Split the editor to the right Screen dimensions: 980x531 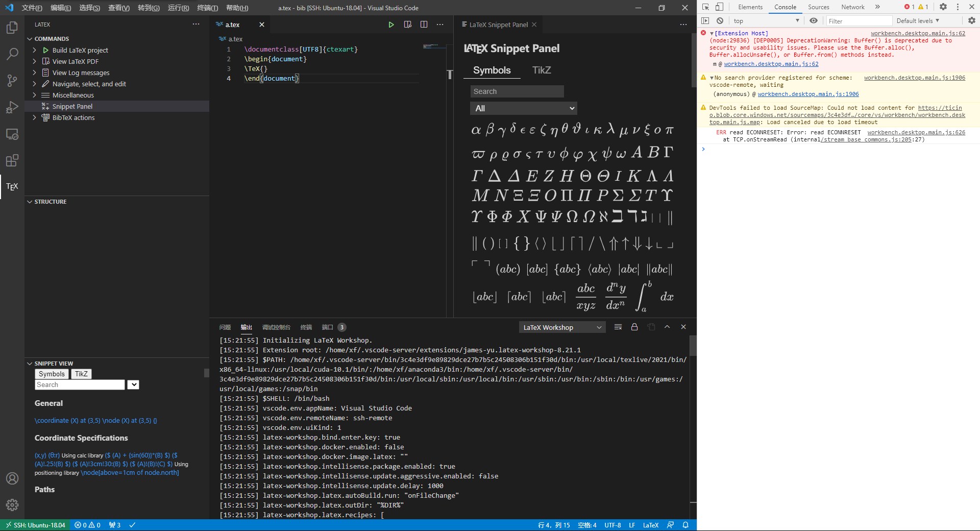(x=424, y=25)
